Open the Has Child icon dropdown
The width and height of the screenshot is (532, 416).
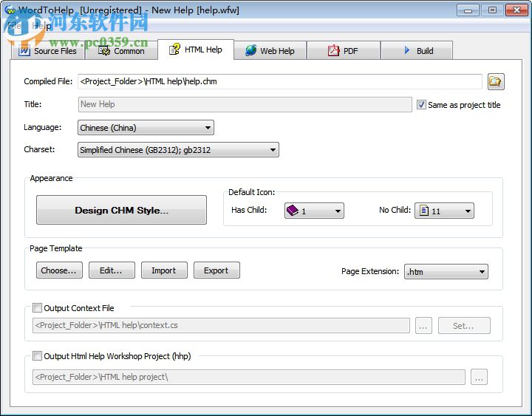point(314,211)
